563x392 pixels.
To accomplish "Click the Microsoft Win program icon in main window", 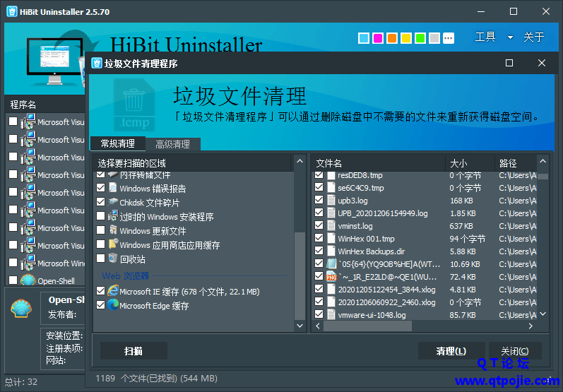I will coord(28,263).
